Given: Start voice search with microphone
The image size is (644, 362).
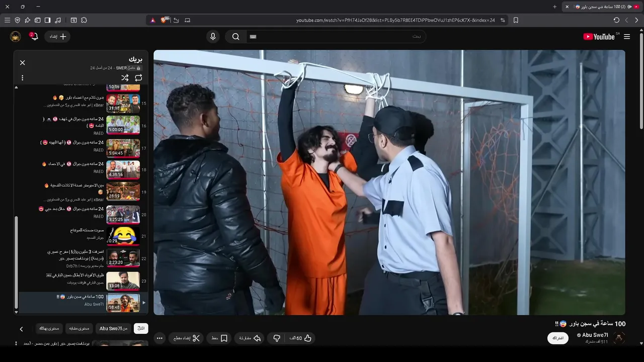Looking at the screenshot, I should click(x=213, y=36).
